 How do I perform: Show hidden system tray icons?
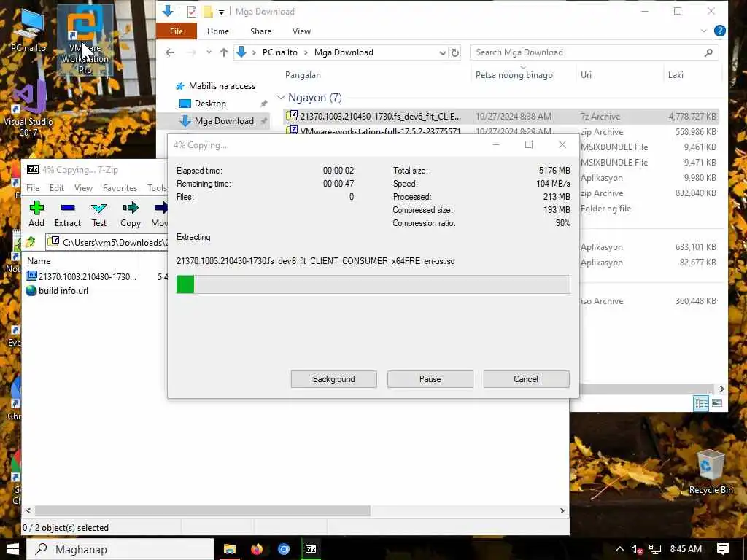[x=619, y=549]
